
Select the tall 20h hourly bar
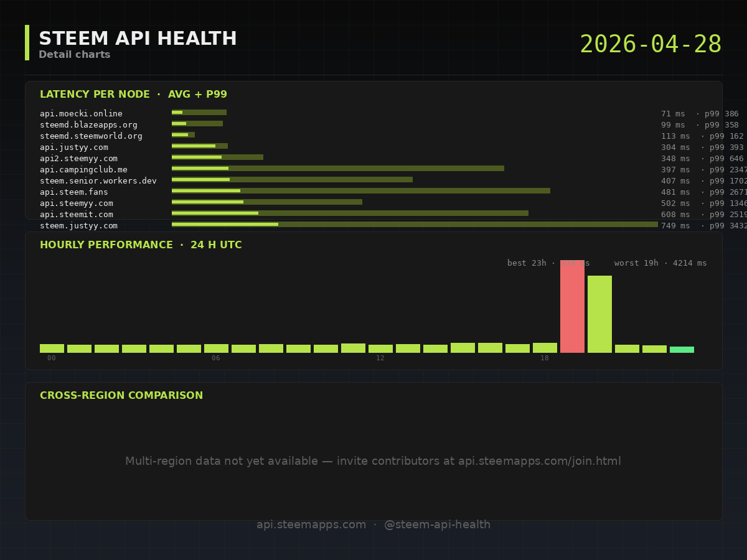coord(599,314)
